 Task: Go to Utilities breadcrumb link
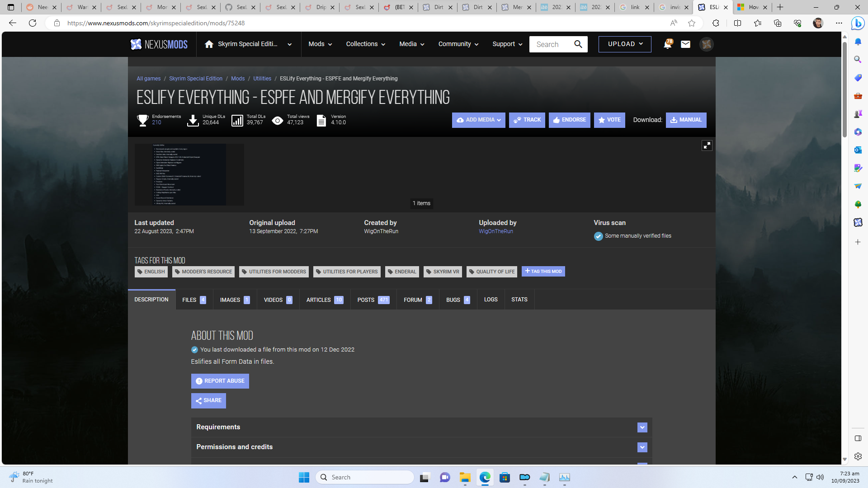(x=262, y=79)
